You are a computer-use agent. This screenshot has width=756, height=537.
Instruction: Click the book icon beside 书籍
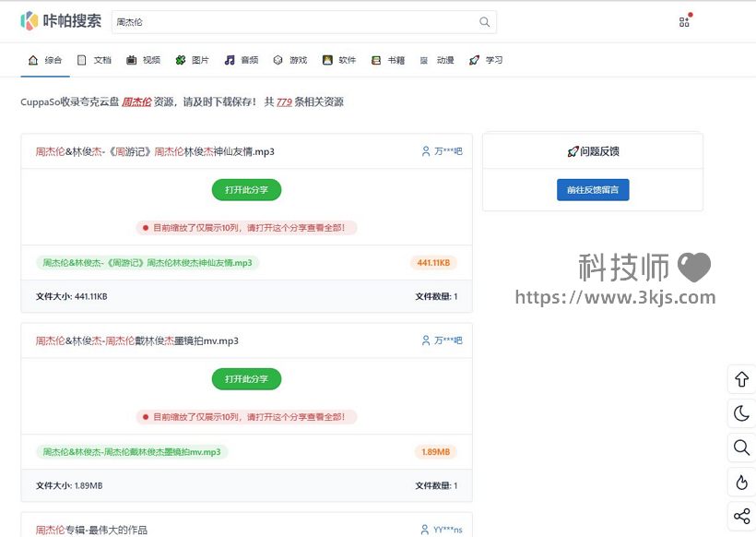(376, 60)
